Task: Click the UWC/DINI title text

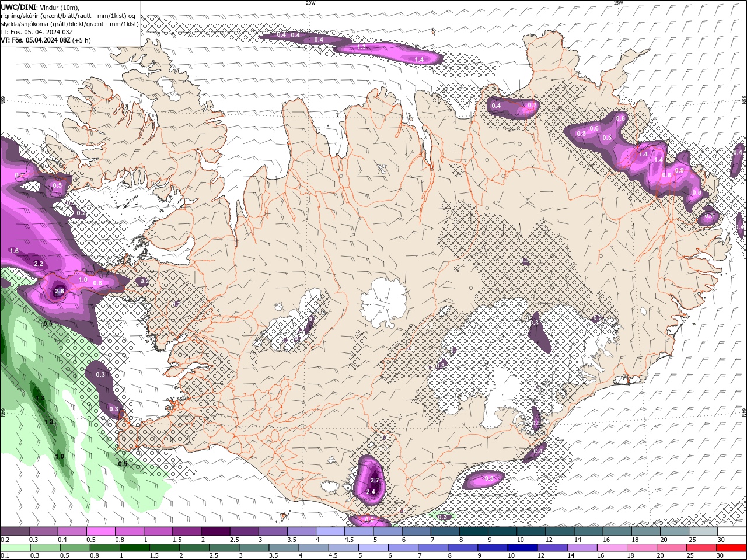Action: tap(18, 6)
